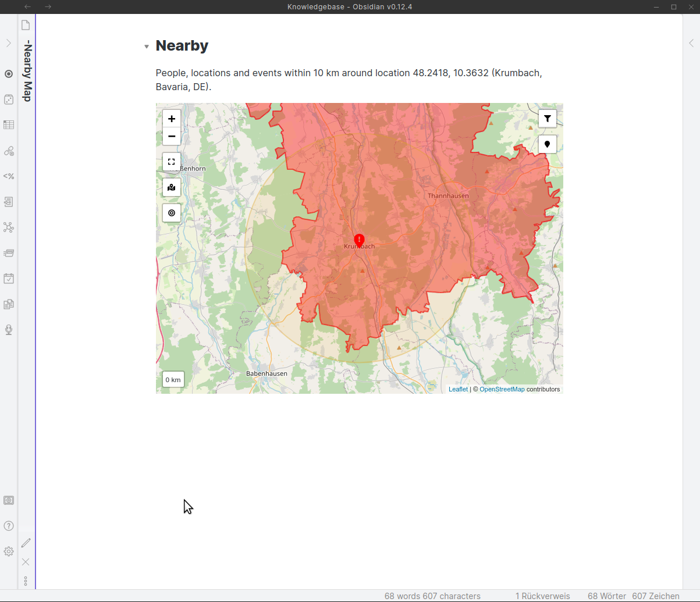Open the graph view

(x=9, y=227)
